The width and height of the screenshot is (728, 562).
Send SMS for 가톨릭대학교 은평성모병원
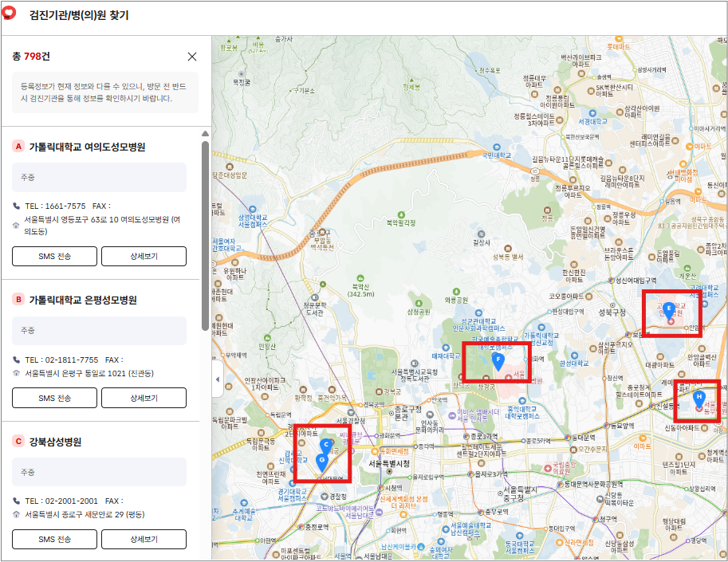pos(54,397)
